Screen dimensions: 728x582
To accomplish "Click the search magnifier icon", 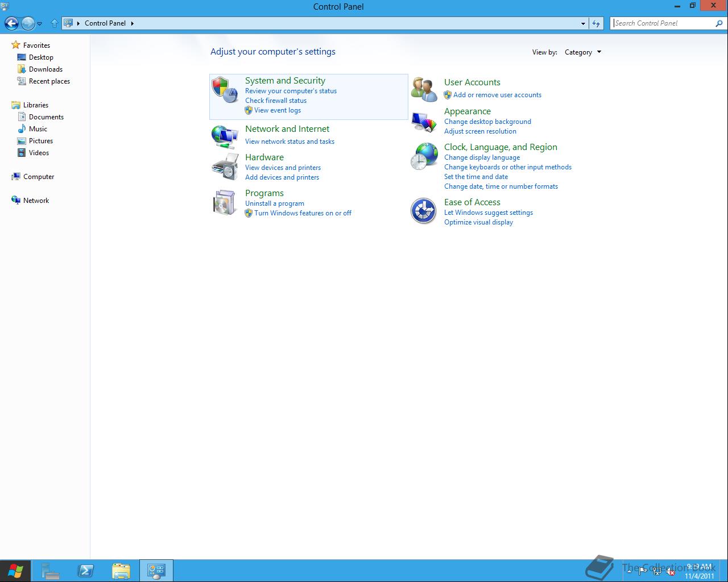I will [719, 23].
